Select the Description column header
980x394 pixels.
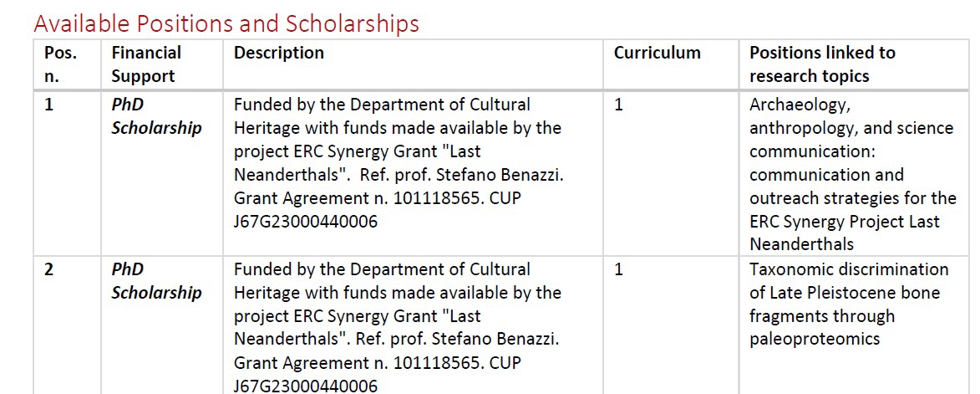tap(279, 53)
